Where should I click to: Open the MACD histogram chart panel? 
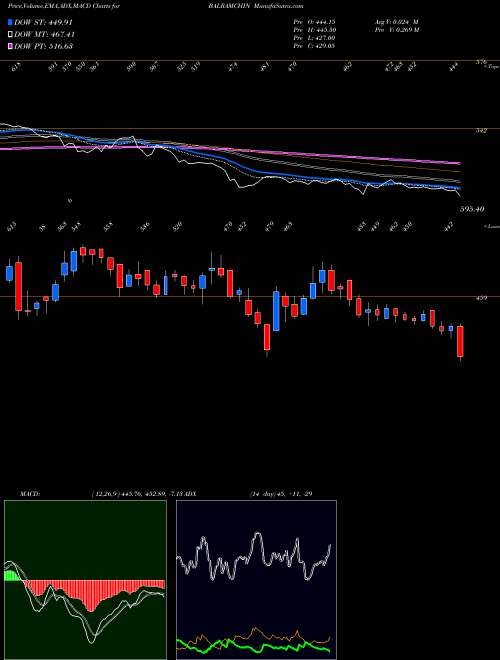tap(85, 580)
